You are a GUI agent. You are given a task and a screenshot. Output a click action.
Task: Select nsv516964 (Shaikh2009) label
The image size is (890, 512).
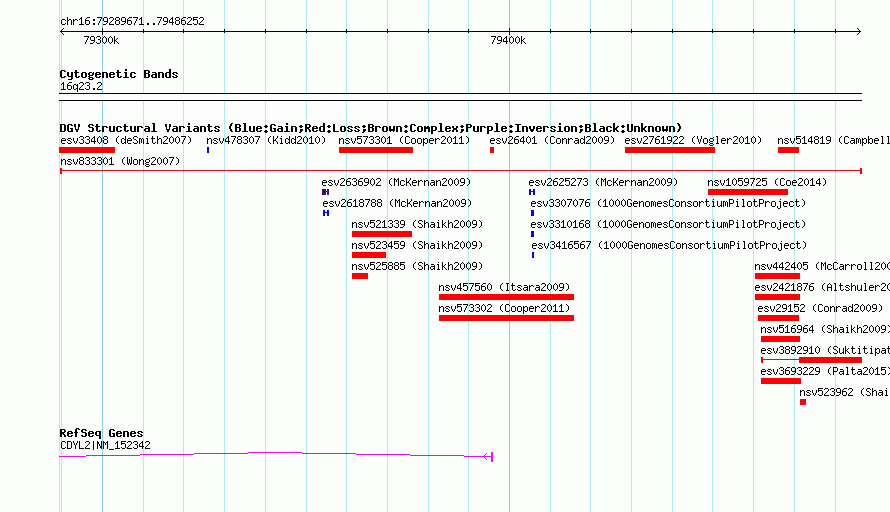tap(825, 329)
